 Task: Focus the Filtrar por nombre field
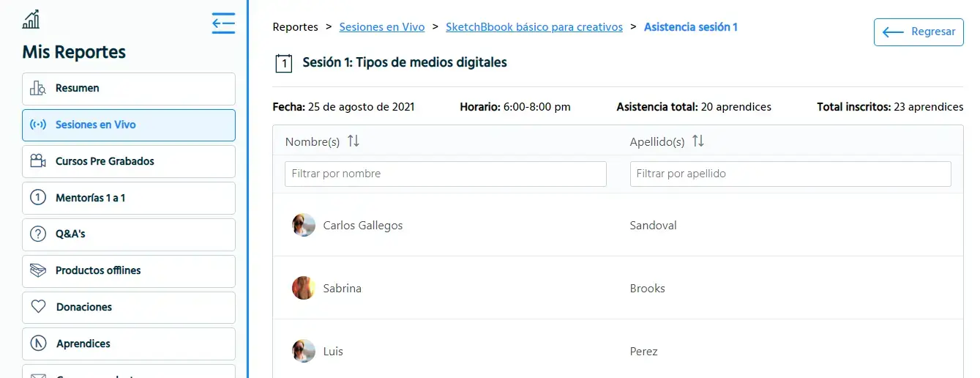[x=446, y=174]
